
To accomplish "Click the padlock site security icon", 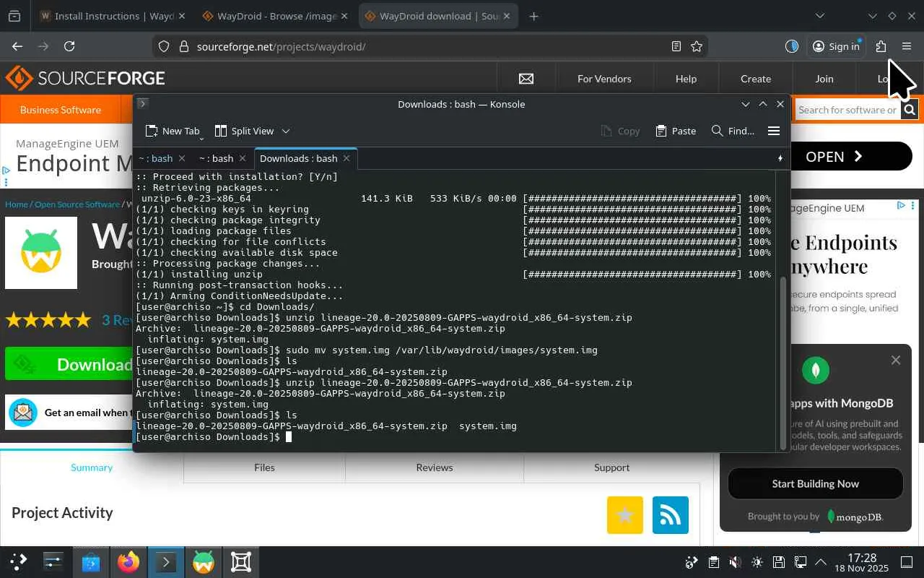I will point(183,46).
